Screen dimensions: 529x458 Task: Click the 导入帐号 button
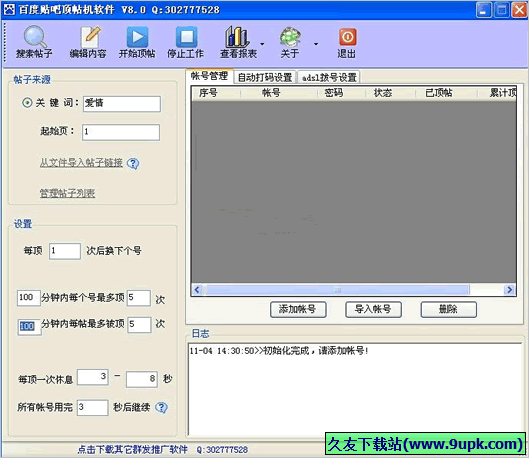(x=373, y=309)
